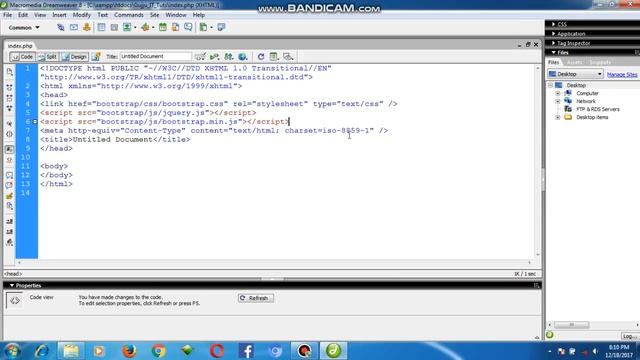
Task: Click Apply Comment in the coding toolbar
Action: 9,175
